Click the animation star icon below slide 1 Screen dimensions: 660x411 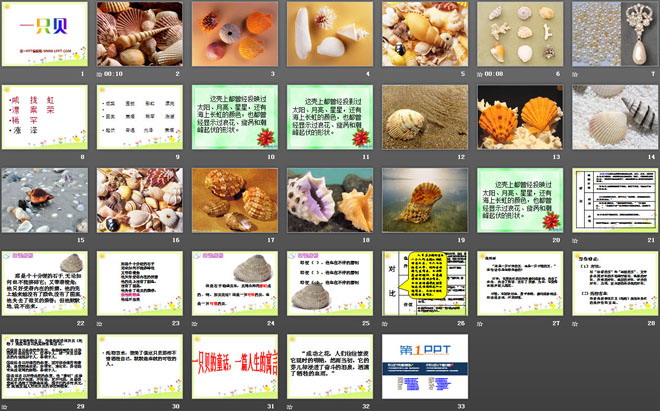click(7, 73)
